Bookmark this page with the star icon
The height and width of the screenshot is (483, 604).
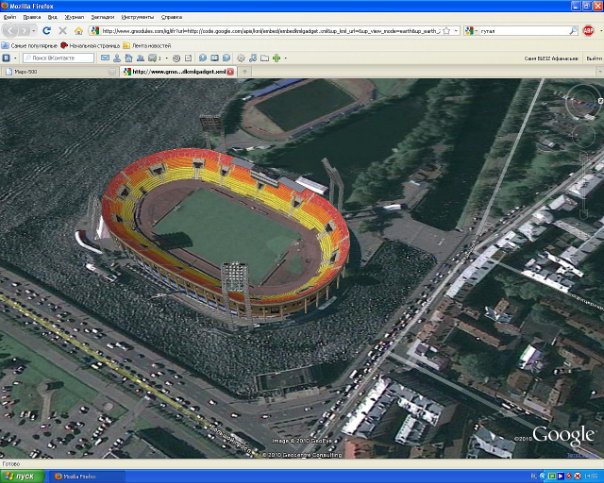tap(446, 31)
